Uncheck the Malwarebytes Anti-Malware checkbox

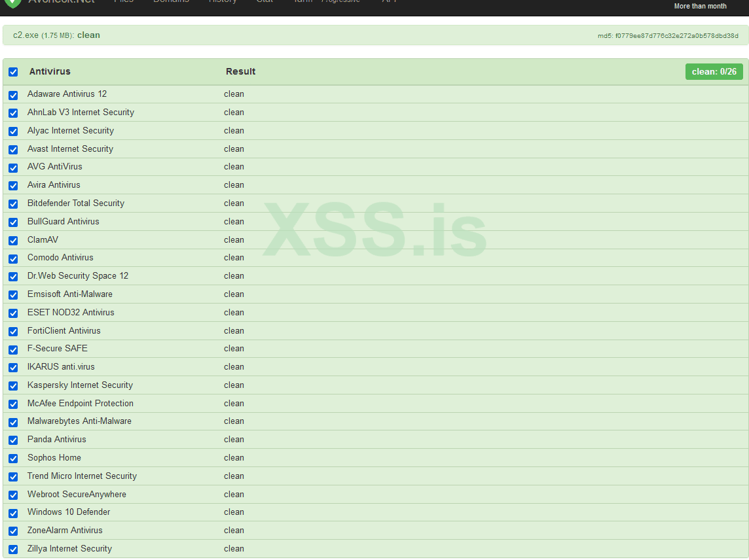(13, 423)
